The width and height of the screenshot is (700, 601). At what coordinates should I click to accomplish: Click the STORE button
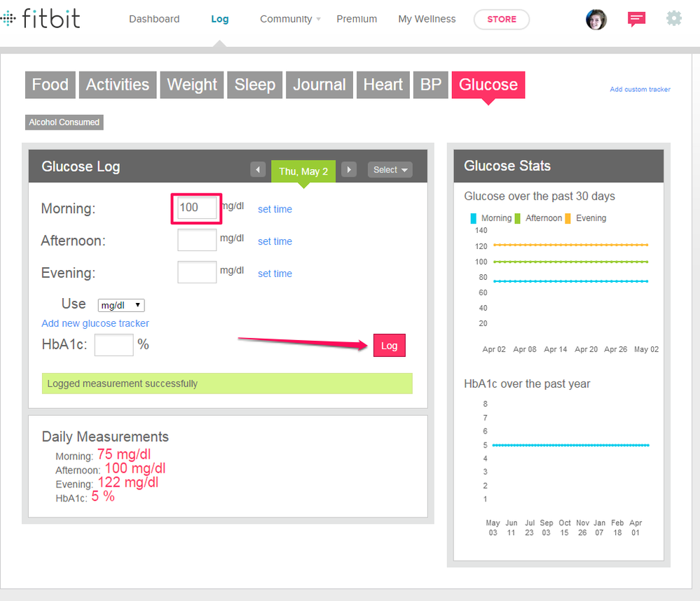click(x=501, y=19)
